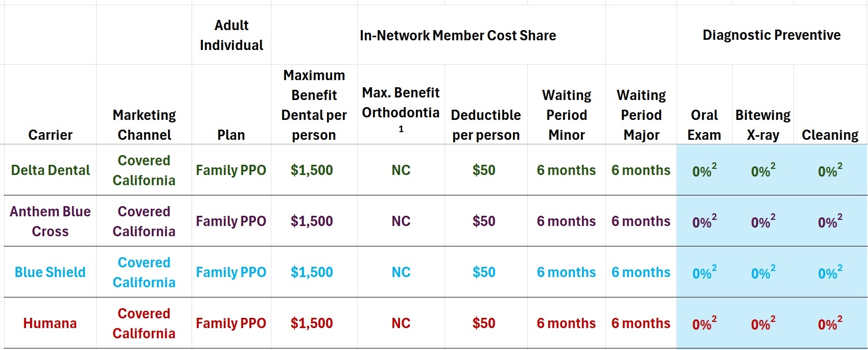Select Humana's $50 deductible cell
Screen dimensions: 868x350
point(484,323)
